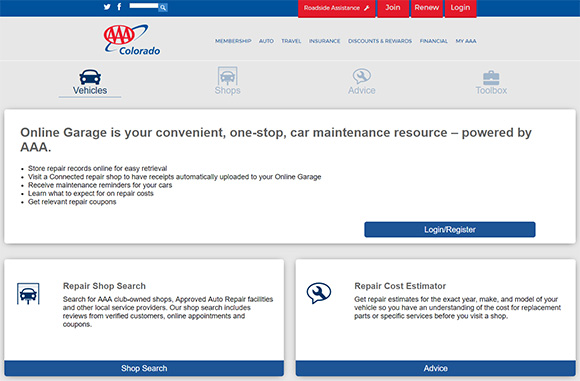Open the Travel menu
The width and height of the screenshot is (580, 381).
coord(291,41)
